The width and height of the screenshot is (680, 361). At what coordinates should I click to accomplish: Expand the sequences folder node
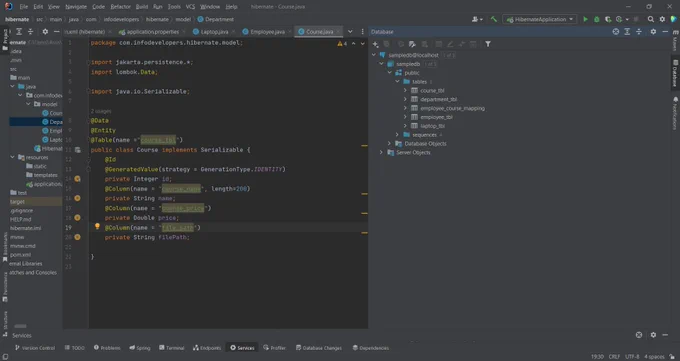coord(397,135)
